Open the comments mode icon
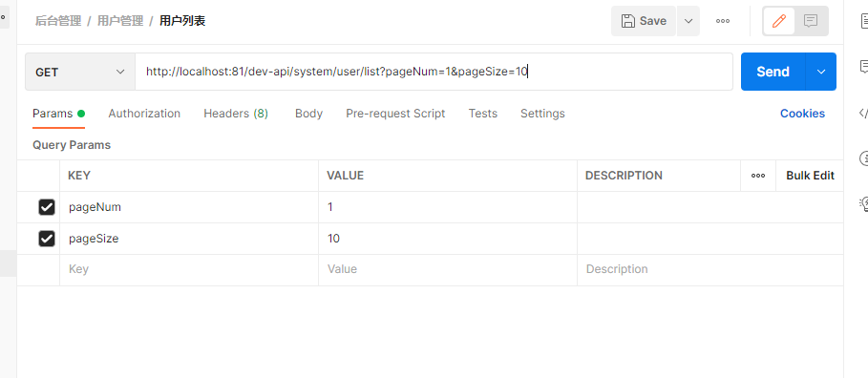The image size is (868, 378). coord(811,21)
